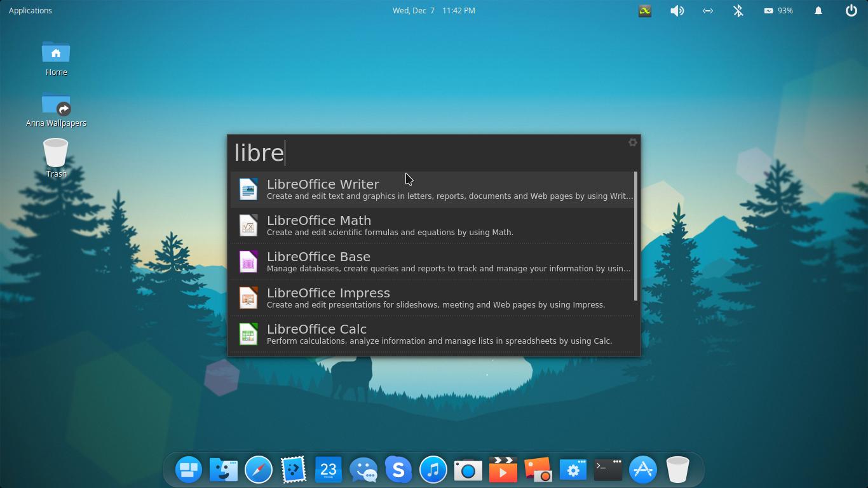Click the clock to open the calendar

click(x=434, y=10)
